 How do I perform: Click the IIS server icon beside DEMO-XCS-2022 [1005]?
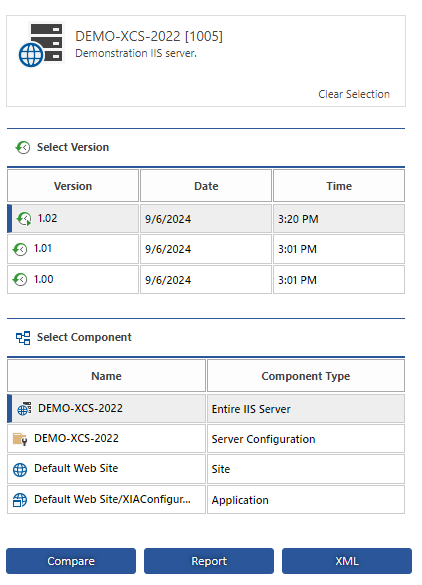41,45
